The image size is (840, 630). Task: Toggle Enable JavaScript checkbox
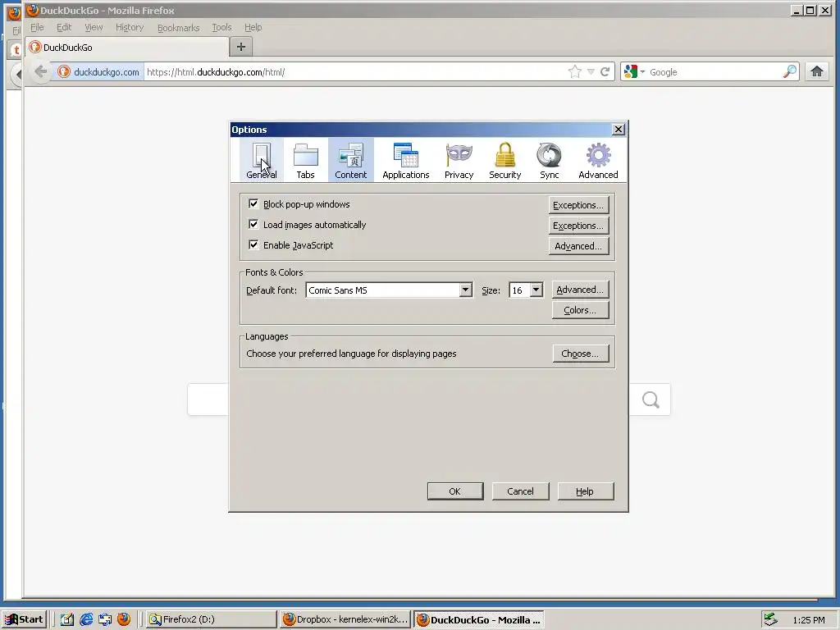click(x=253, y=244)
